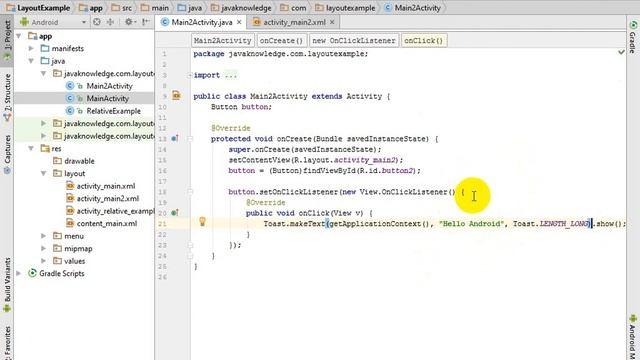
Task: Open content_main.xml layout file
Action: (x=107, y=223)
